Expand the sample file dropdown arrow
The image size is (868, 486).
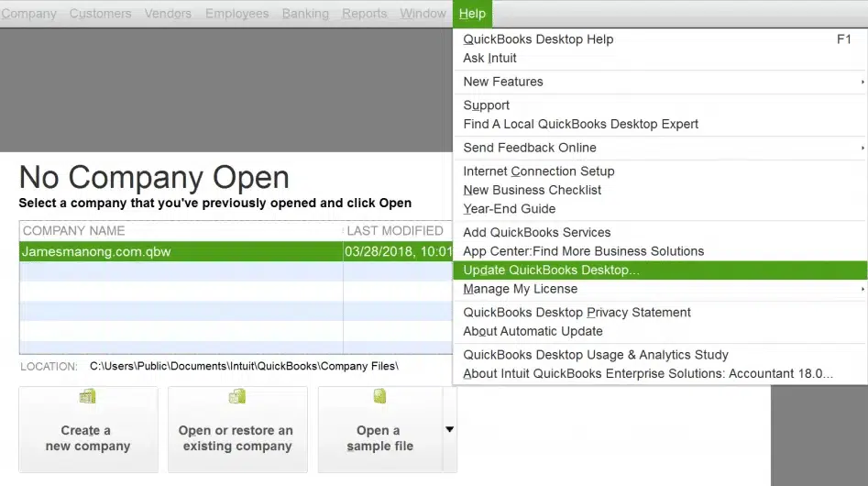[449, 429]
